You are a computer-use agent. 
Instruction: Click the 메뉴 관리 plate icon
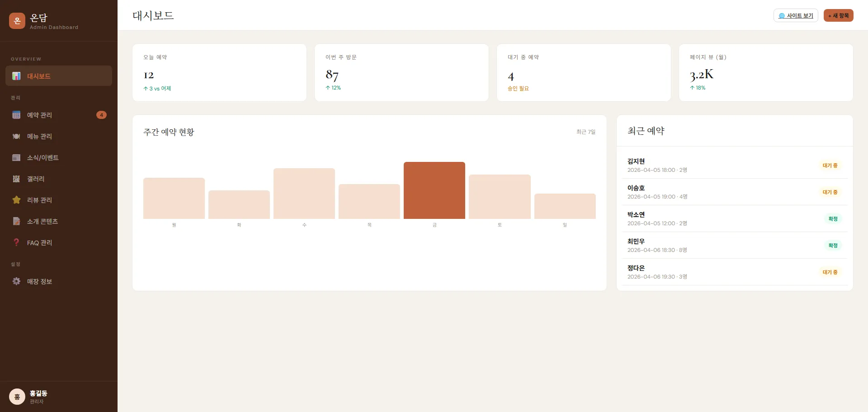coord(16,136)
